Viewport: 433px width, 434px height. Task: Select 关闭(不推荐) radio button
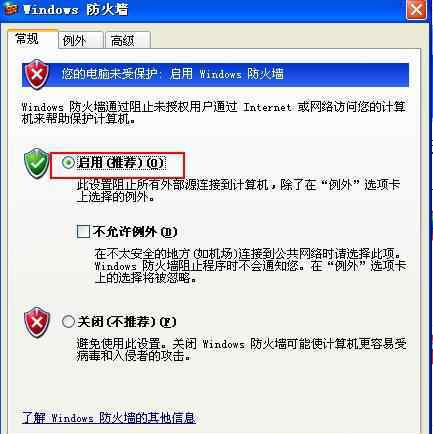68,322
